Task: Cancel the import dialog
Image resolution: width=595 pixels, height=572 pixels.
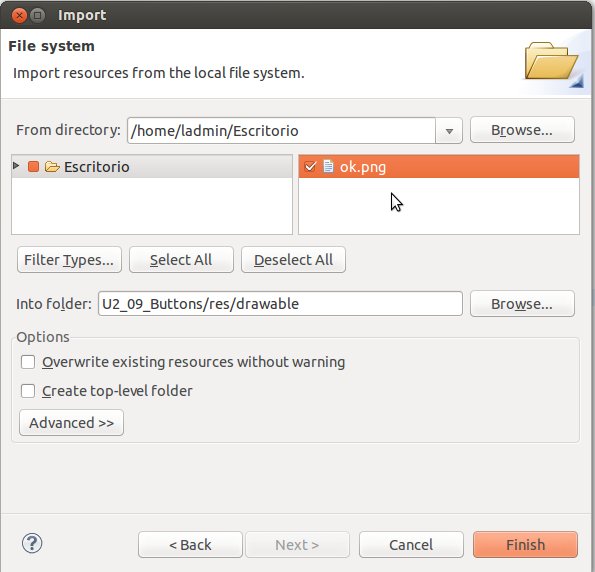Action: [411, 545]
